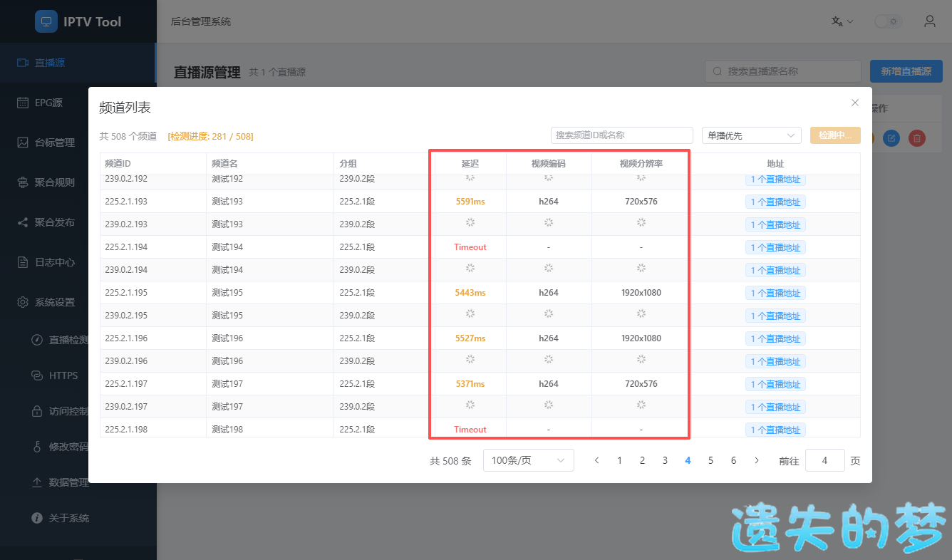Screen dimensions: 952x560
Task: Click the 关于系统 info icon
Action: point(37,518)
